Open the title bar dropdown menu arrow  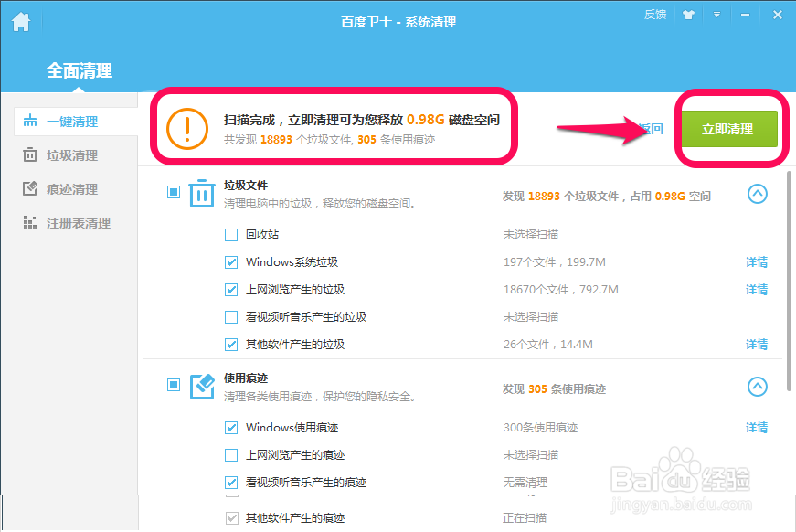pyautogui.click(x=716, y=15)
